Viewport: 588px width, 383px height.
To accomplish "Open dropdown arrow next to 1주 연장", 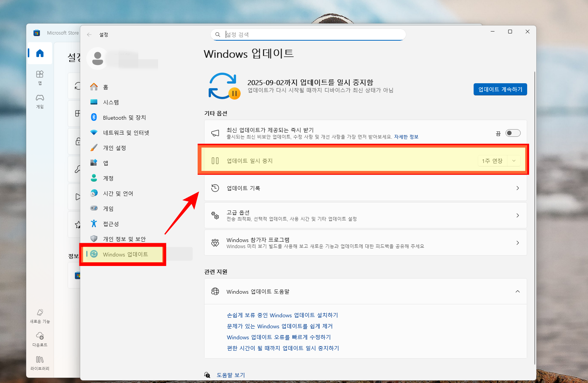I will 514,161.
